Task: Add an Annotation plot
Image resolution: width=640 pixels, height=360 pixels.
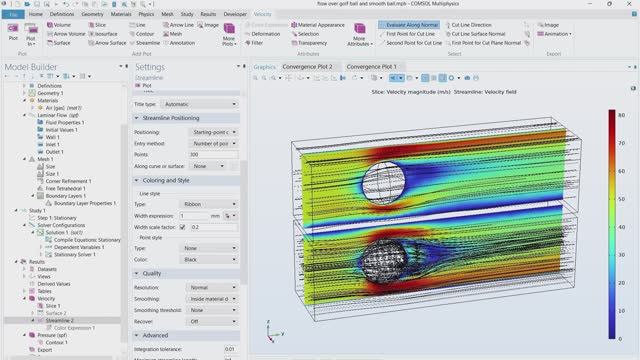Action: pos(179,43)
